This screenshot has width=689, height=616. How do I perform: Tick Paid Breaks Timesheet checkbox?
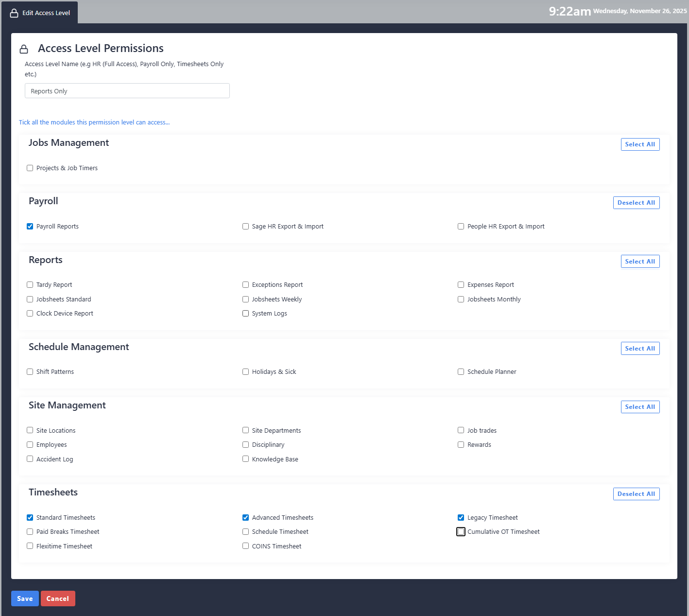pyautogui.click(x=30, y=532)
